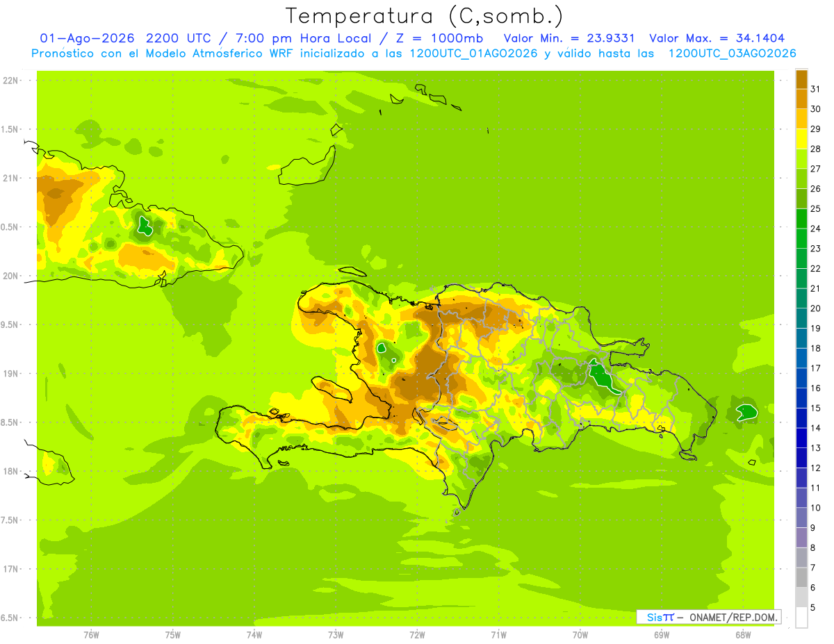Click the "69W" longitude label
The height and width of the screenshot is (644, 834).
[662, 634]
